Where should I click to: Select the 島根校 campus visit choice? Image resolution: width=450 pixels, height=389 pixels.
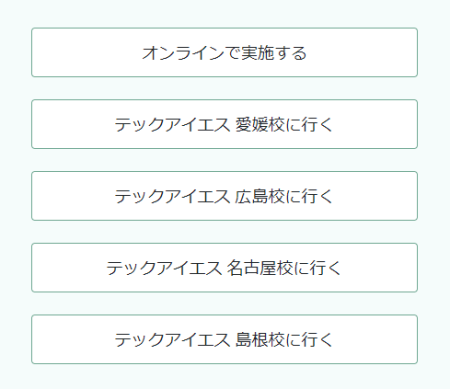pyautogui.click(x=224, y=339)
